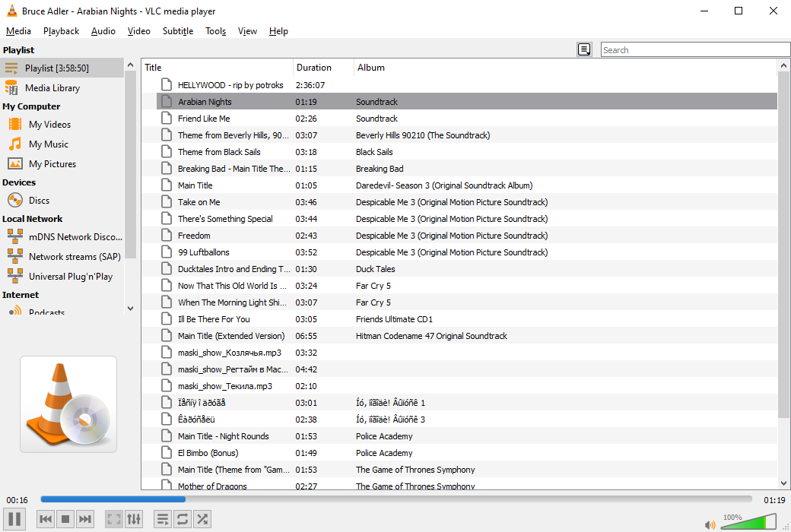Open the View menu

click(247, 30)
